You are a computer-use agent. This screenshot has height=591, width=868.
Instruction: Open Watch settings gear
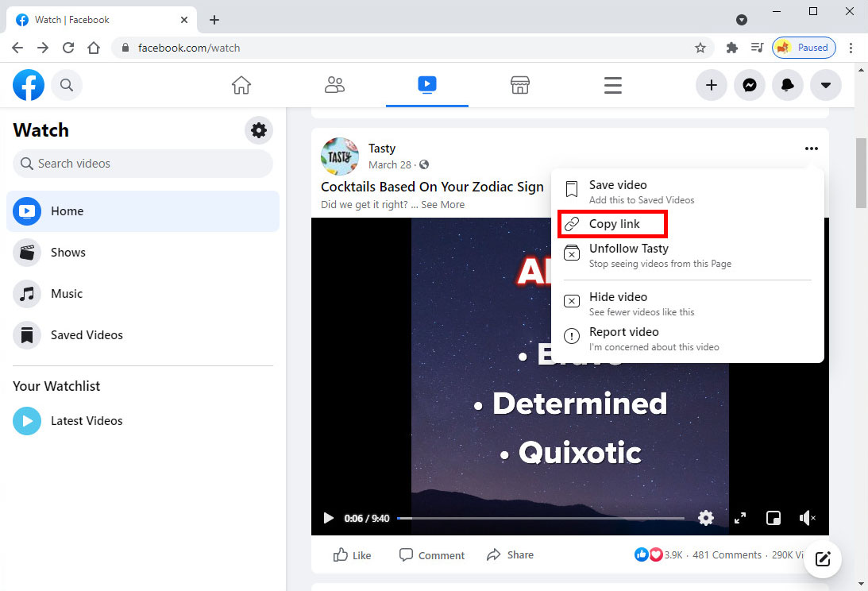[259, 130]
